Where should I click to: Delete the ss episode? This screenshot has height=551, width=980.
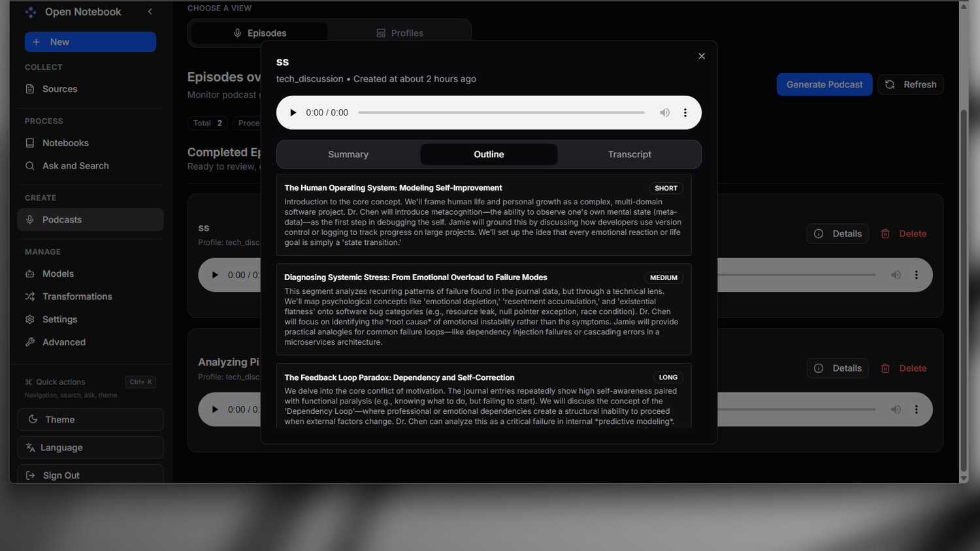click(x=904, y=234)
